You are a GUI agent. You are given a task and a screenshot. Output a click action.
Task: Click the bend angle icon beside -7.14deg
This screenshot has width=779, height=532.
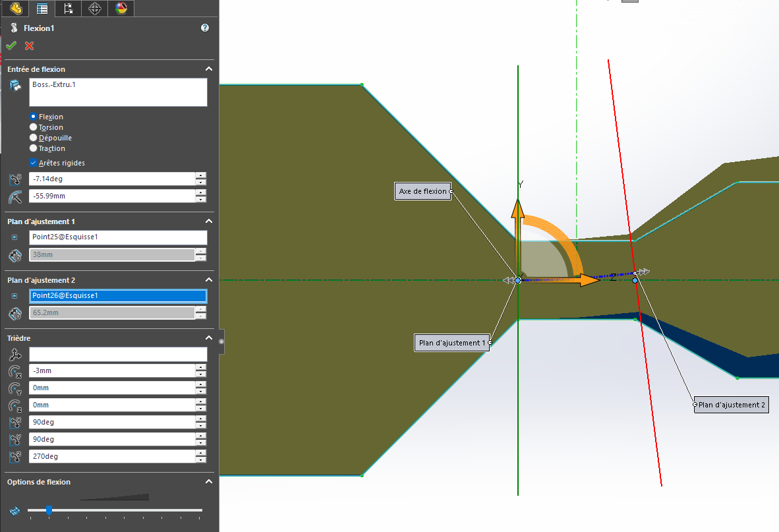pyautogui.click(x=15, y=179)
